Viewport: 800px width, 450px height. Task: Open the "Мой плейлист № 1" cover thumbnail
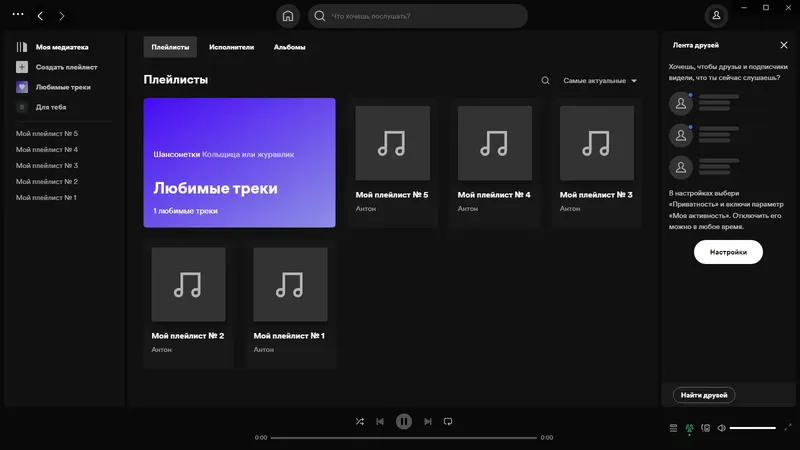coord(290,285)
